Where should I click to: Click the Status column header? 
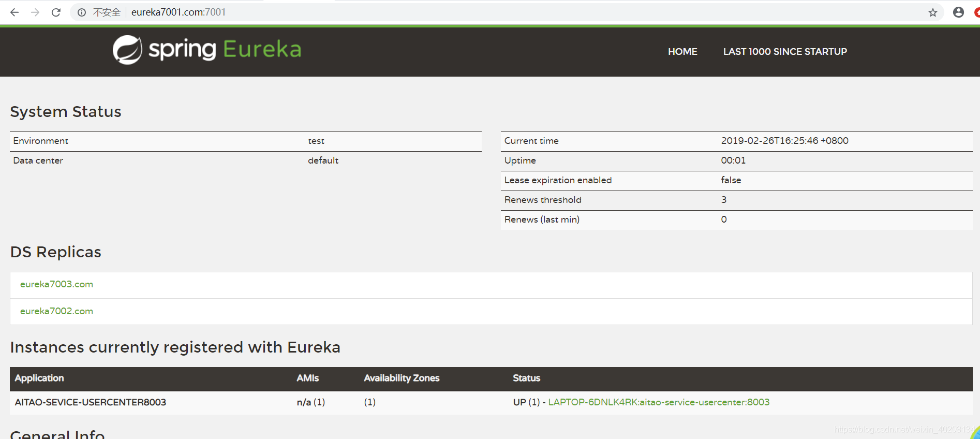(x=527, y=378)
